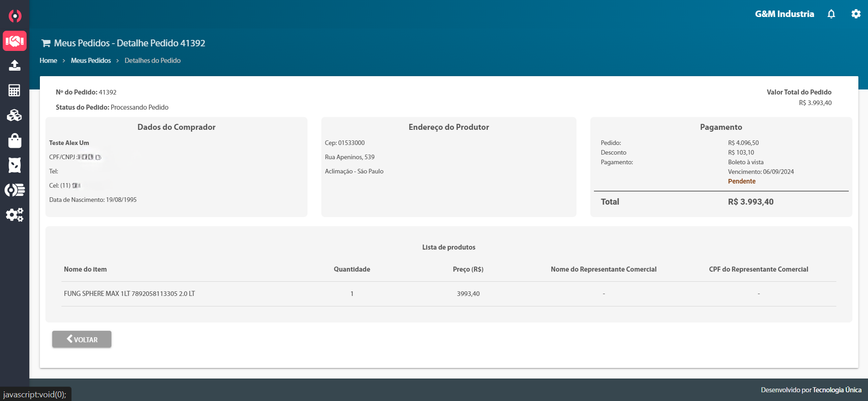This screenshot has width=868, height=401.
Task: Open the shopping bag sidebar icon
Action: coord(15,140)
